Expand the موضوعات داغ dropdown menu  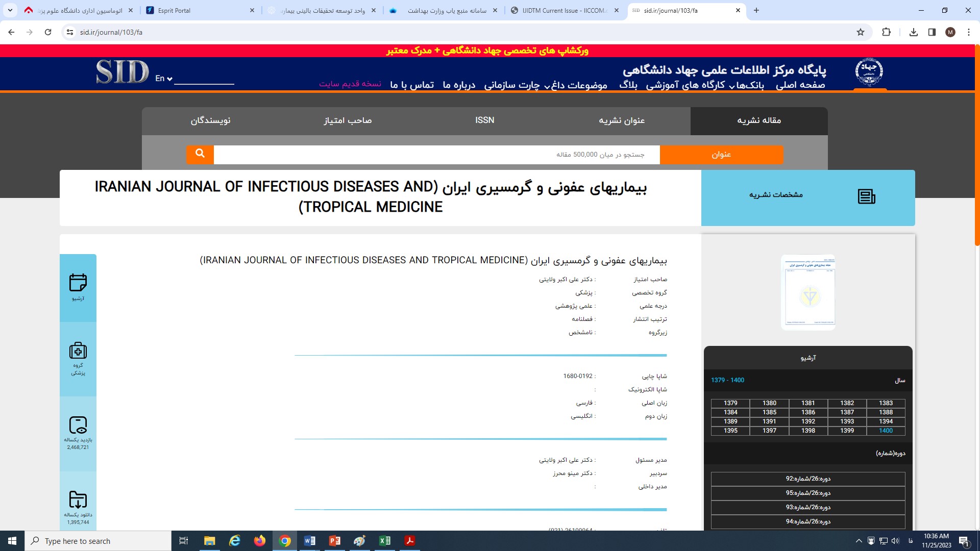[579, 85]
